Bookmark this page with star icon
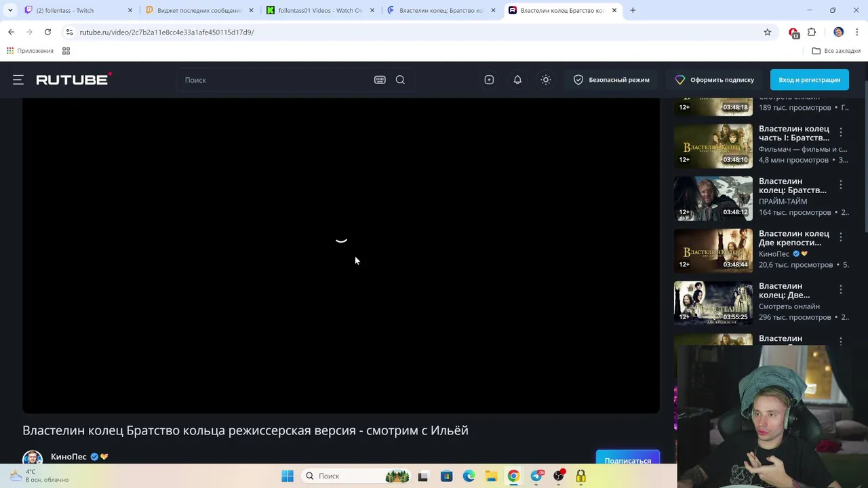The width and height of the screenshot is (868, 488). pos(768,32)
